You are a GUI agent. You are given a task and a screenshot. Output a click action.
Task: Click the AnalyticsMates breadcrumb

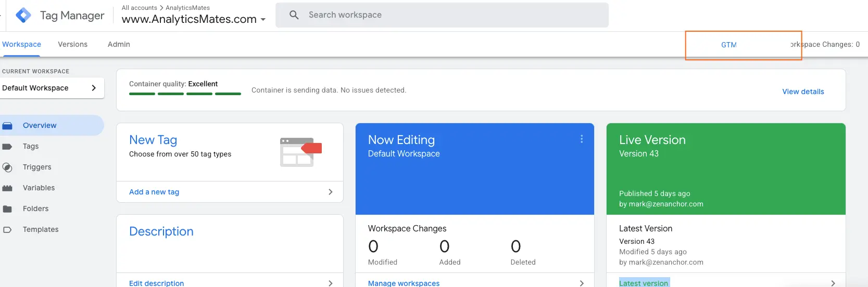point(187,8)
